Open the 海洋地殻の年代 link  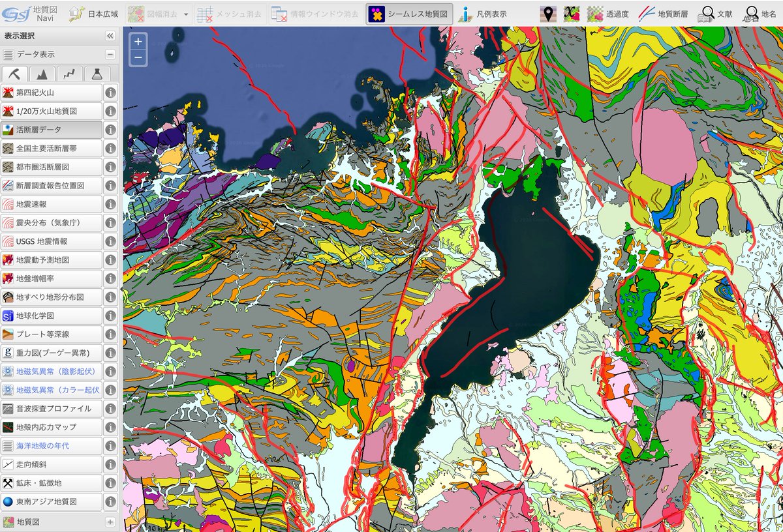(x=52, y=446)
